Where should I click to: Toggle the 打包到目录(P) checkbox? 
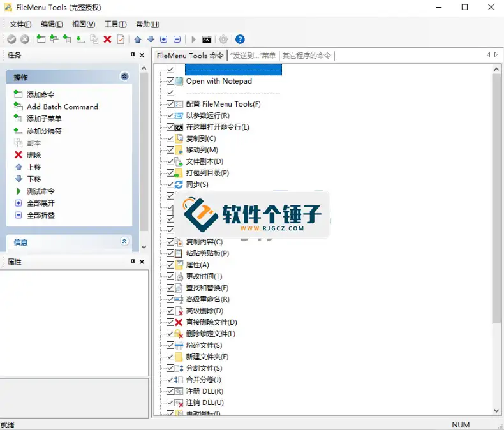tap(170, 173)
